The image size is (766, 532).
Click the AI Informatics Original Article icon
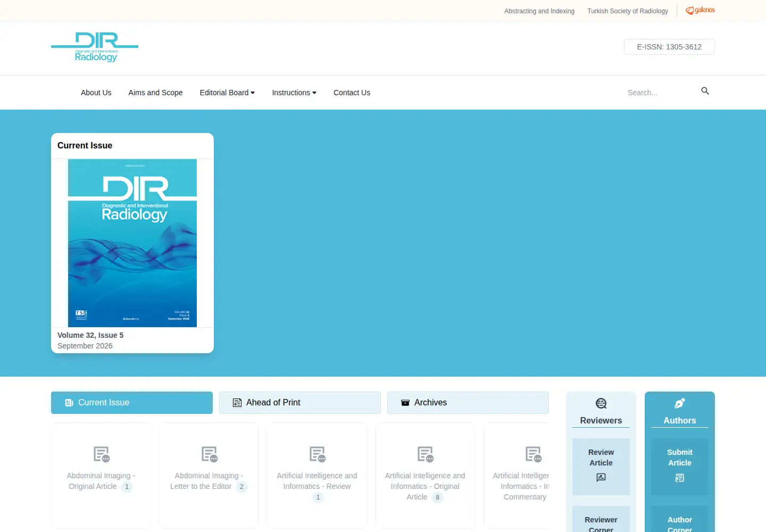click(425, 454)
